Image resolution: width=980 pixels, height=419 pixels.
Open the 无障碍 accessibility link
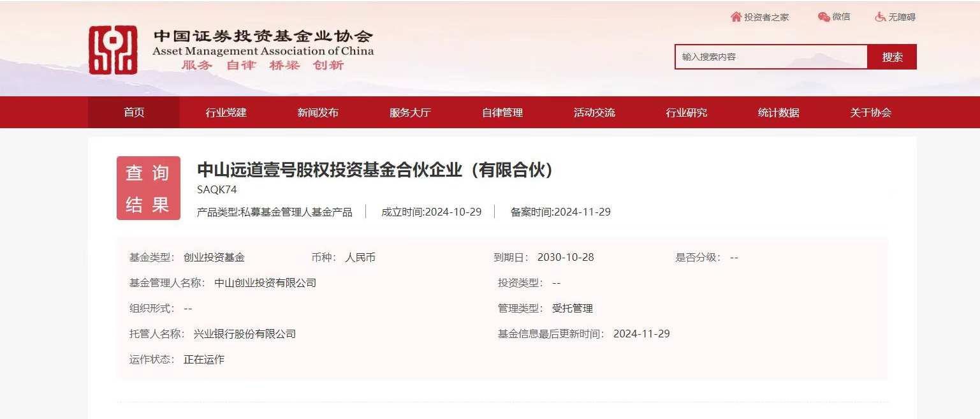tap(902, 17)
